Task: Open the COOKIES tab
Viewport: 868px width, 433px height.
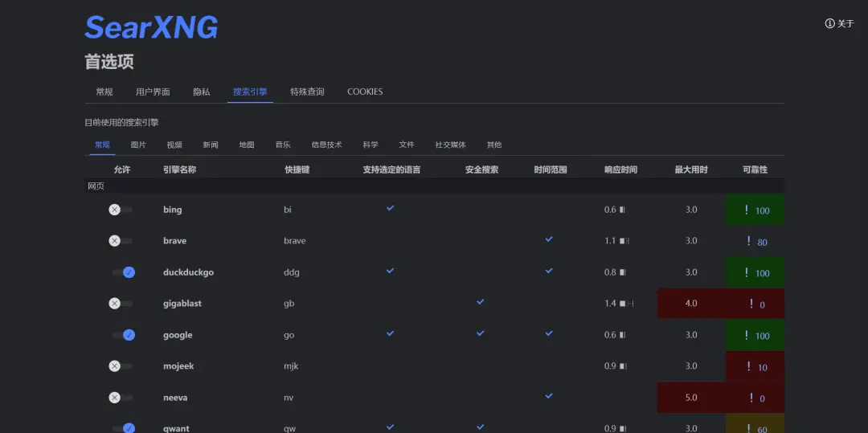Action: click(365, 92)
